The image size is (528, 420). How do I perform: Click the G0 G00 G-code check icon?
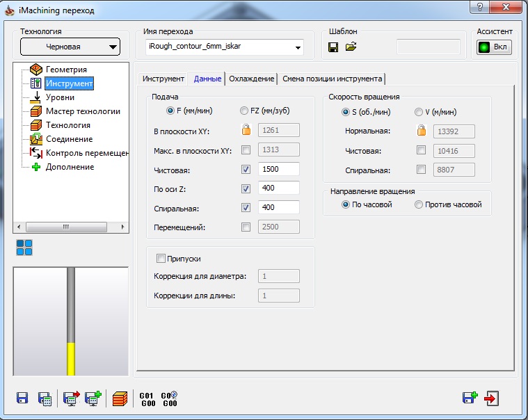tap(169, 399)
